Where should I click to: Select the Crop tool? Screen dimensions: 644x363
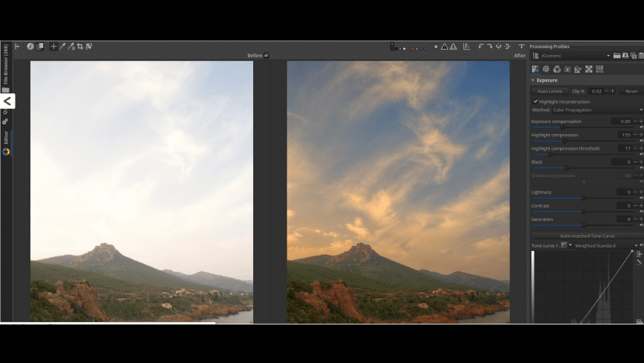(x=80, y=47)
